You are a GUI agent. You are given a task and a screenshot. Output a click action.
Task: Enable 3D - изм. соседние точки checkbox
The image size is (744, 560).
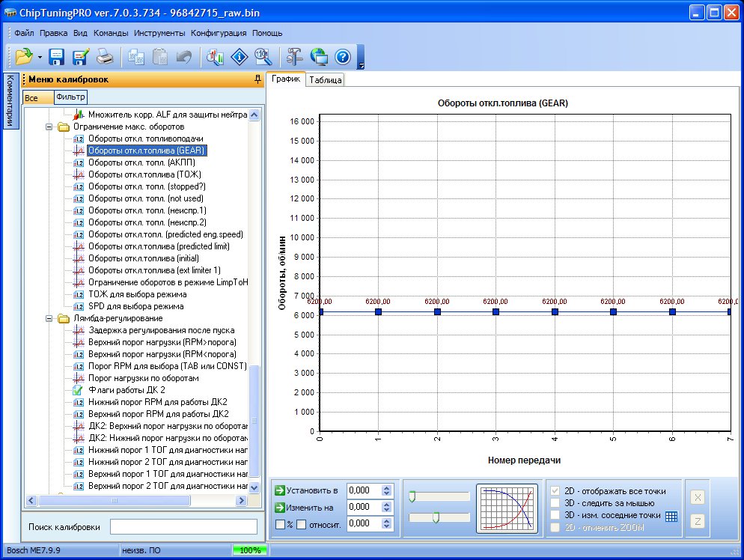tap(555, 515)
